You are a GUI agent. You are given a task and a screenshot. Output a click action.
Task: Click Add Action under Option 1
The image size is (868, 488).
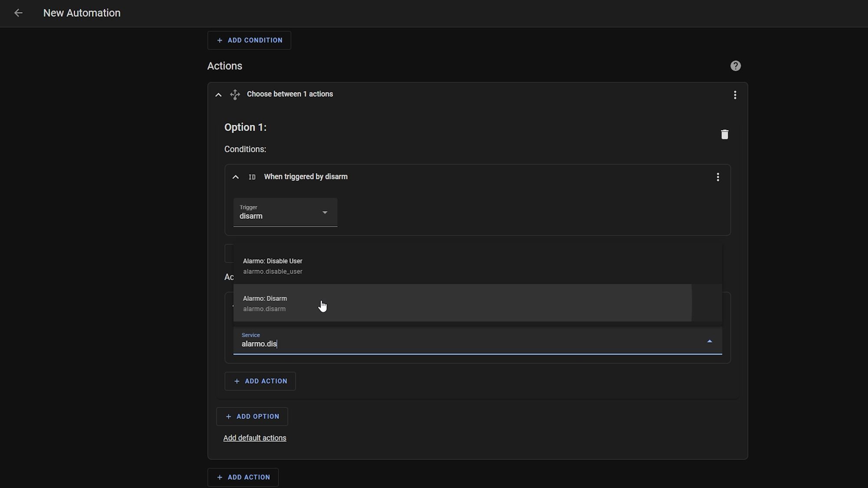(260, 381)
